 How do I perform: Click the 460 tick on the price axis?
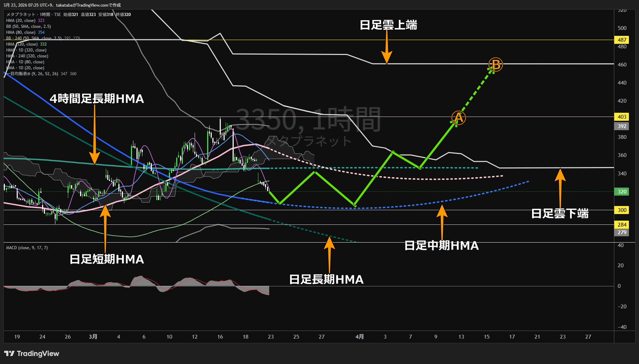(622, 65)
